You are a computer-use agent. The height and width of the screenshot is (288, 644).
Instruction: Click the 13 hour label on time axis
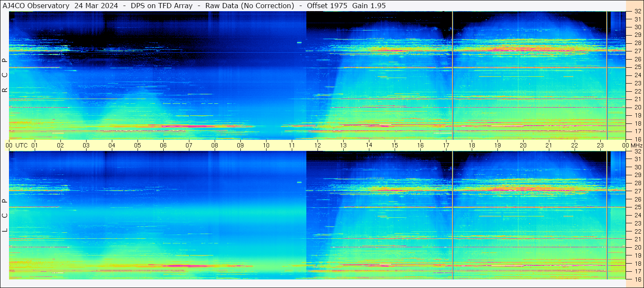(x=343, y=145)
